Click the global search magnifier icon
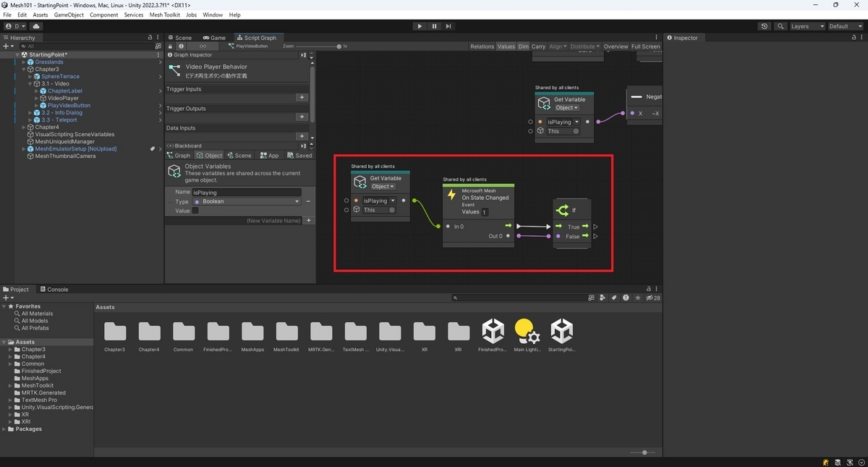The width and height of the screenshot is (868, 467). pyautogui.click(x=781, y=26)
